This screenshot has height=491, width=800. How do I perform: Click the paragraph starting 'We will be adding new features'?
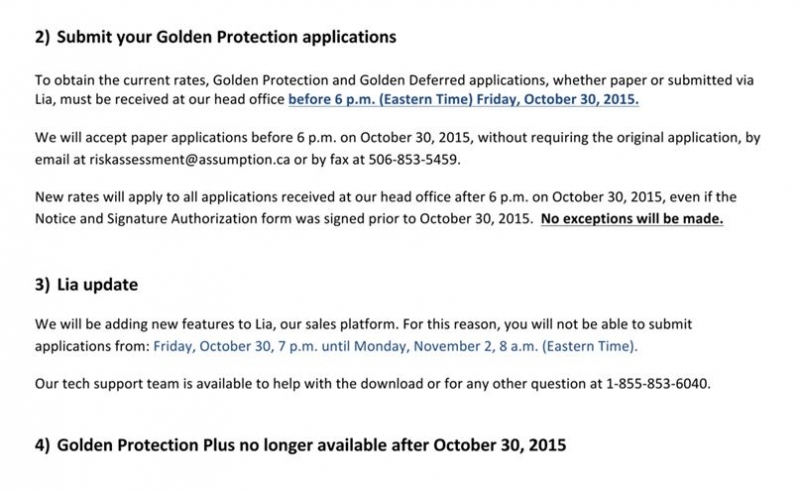[x=363, y=335]
